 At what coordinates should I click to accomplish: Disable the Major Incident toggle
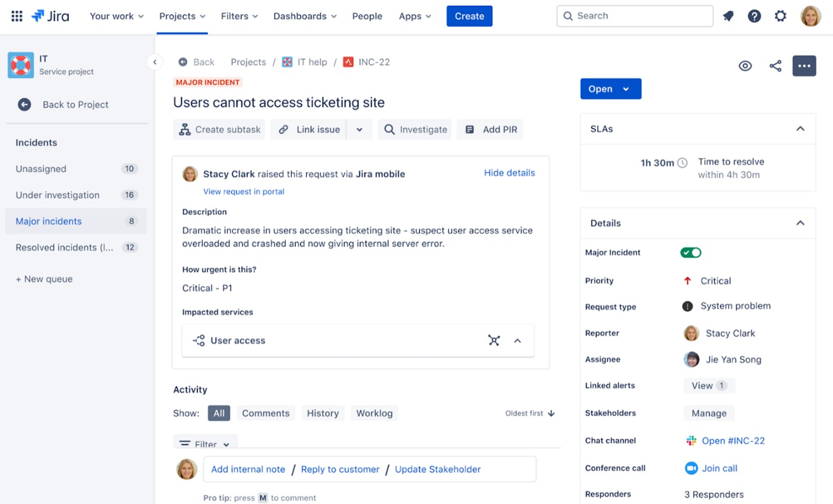tap(691, 253)
